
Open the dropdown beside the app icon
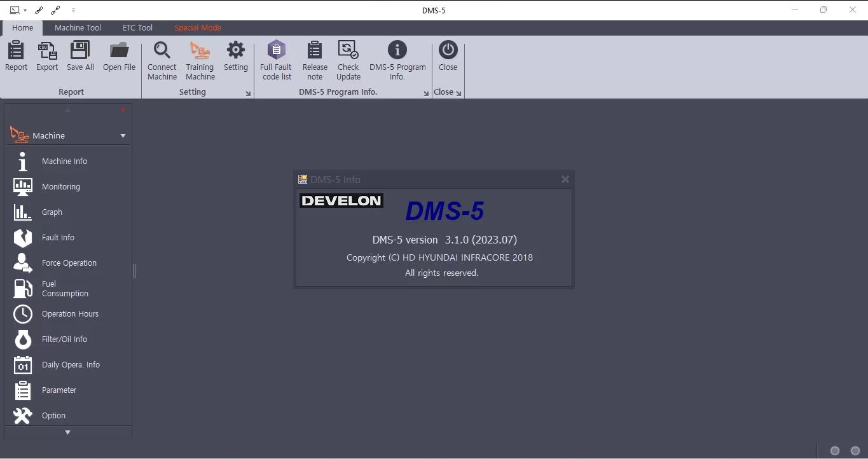point(25,10)
